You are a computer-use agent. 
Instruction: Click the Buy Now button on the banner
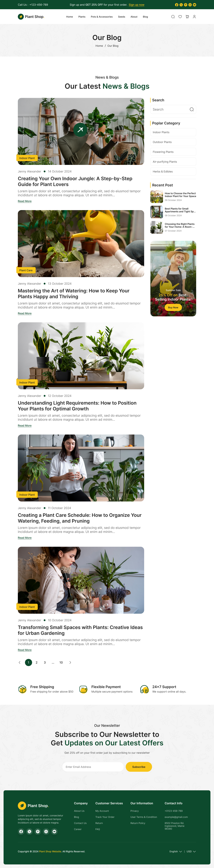pyautogui.click(x=173, y=307)
